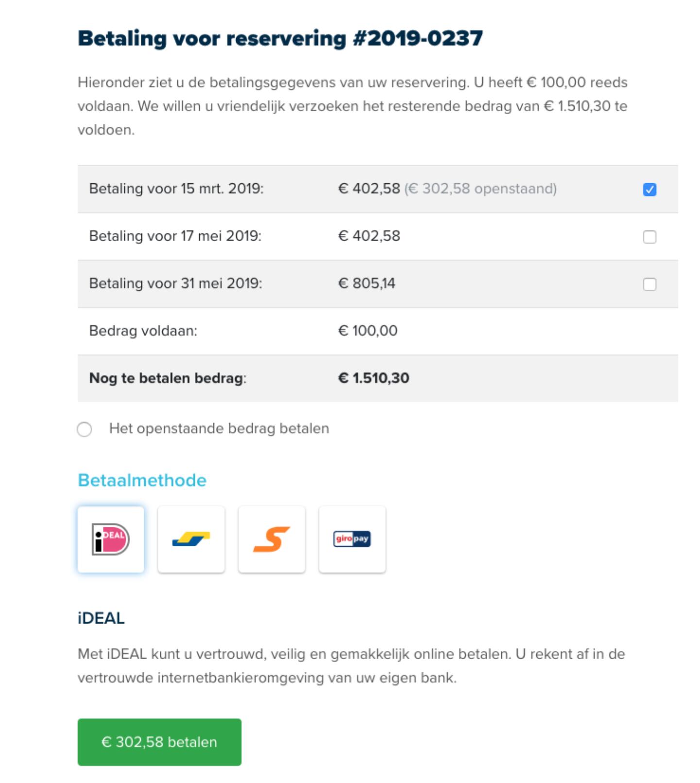Viewport: 700px width, 783px height.
Task: Enable the 31 mei 2019 payment checkbox
Action: pos(649,284)
